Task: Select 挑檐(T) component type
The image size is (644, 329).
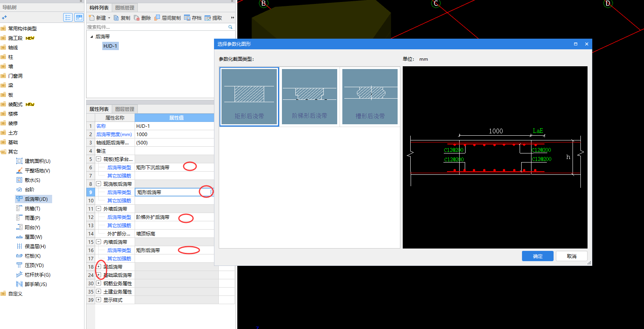Action: (28, 208)
